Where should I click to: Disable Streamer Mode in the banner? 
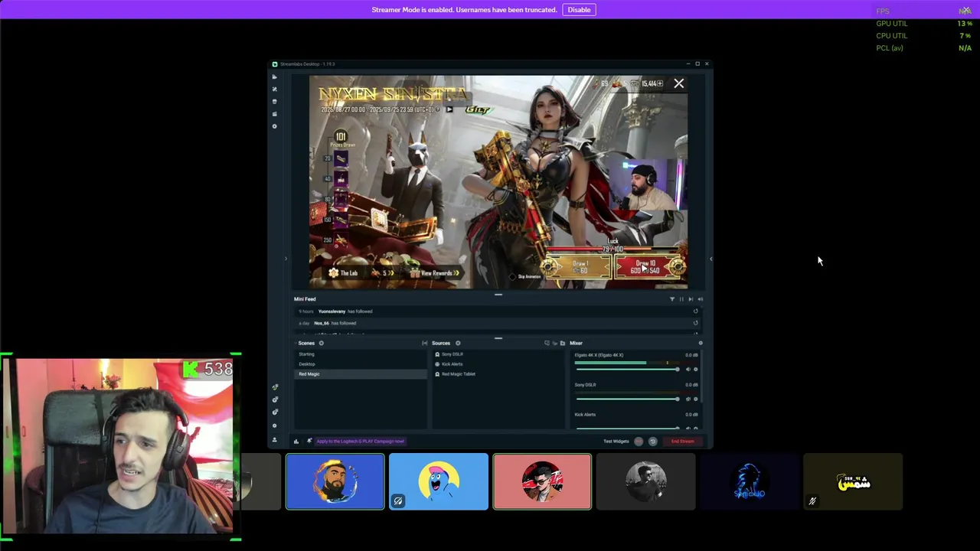click(579, 10)
